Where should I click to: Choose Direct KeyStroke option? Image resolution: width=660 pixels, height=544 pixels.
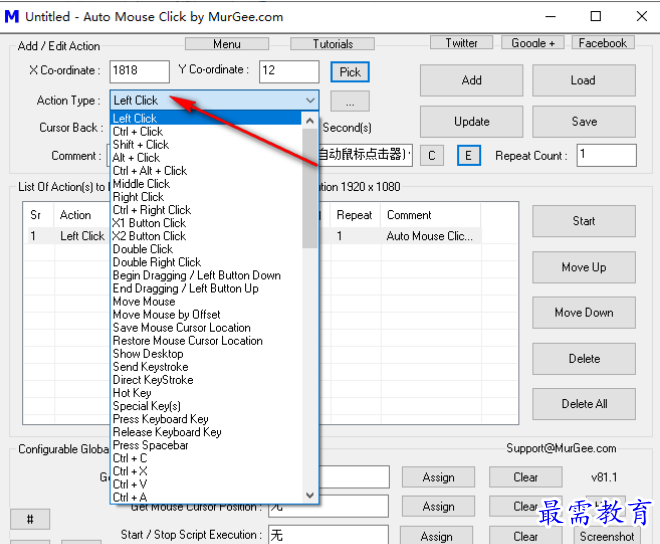coord(206,379)
